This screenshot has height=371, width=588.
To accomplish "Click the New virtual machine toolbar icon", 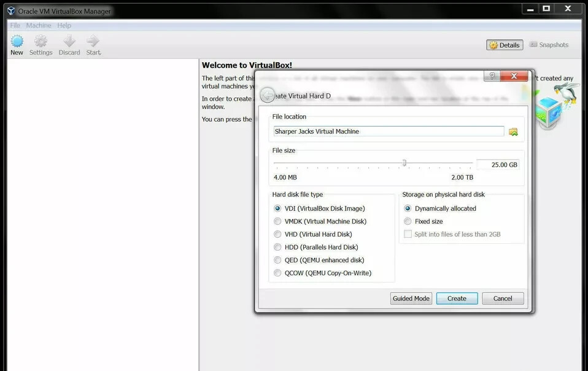I will 17,41.
